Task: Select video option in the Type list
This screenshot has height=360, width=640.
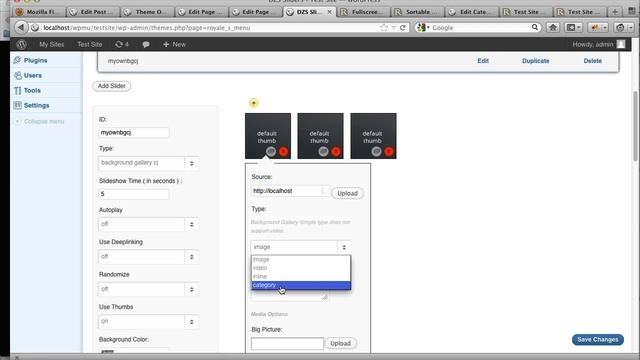Action: tap(301, 268)
